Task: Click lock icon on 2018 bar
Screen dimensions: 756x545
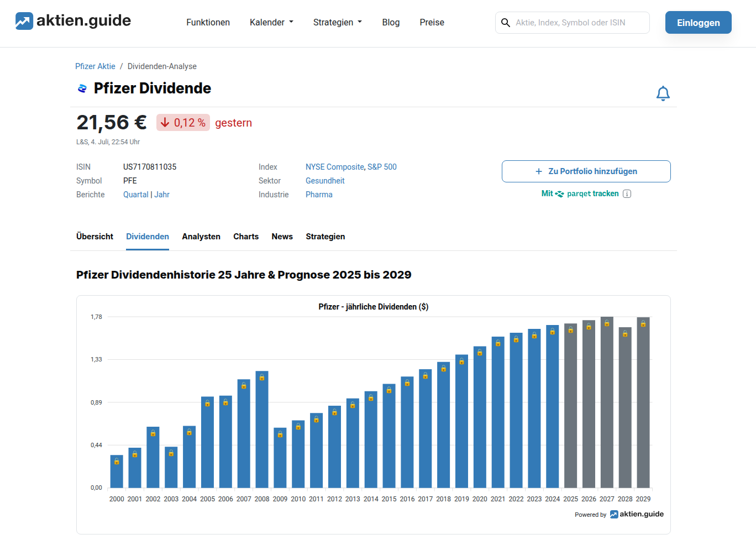Action: tap(443, 368)
